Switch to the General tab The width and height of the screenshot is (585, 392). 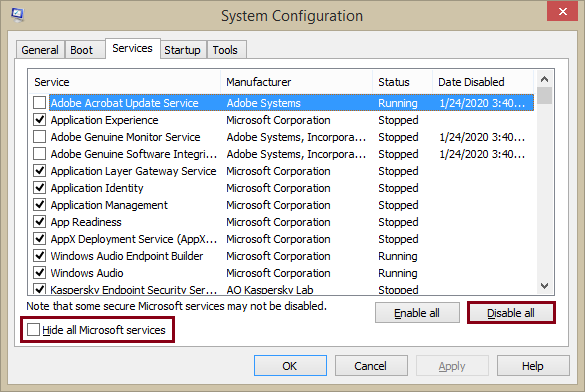coord(40,50)
